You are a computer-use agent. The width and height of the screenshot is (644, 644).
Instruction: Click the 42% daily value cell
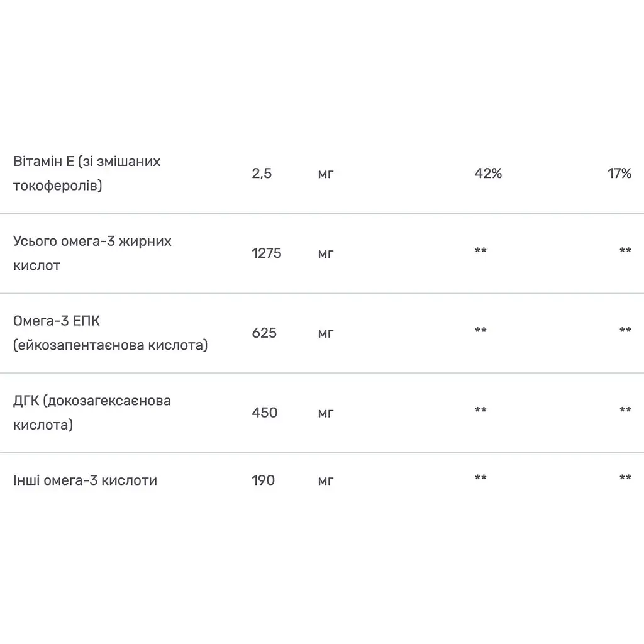[488, 174]
